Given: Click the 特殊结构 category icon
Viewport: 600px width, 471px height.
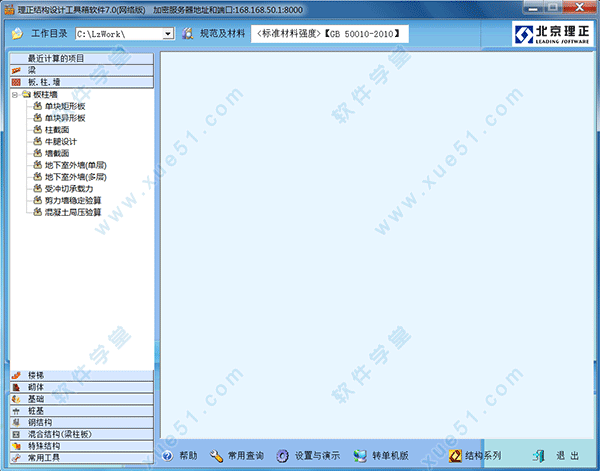Looking at the screenshot, I should 16,447.
